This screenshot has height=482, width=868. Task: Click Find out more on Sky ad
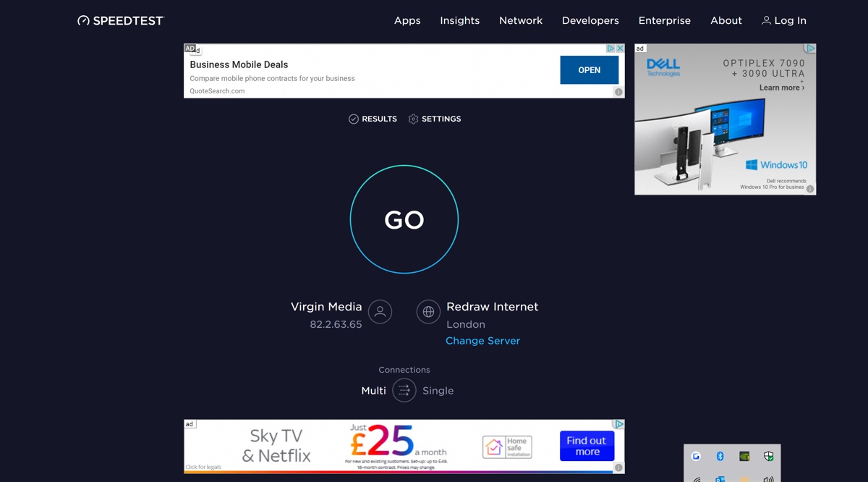587,446
